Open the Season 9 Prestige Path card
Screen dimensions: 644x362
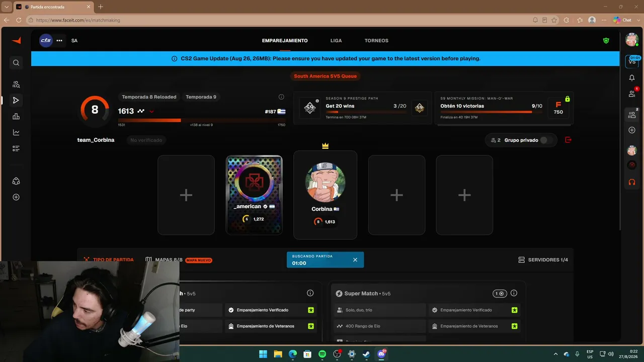363,108
